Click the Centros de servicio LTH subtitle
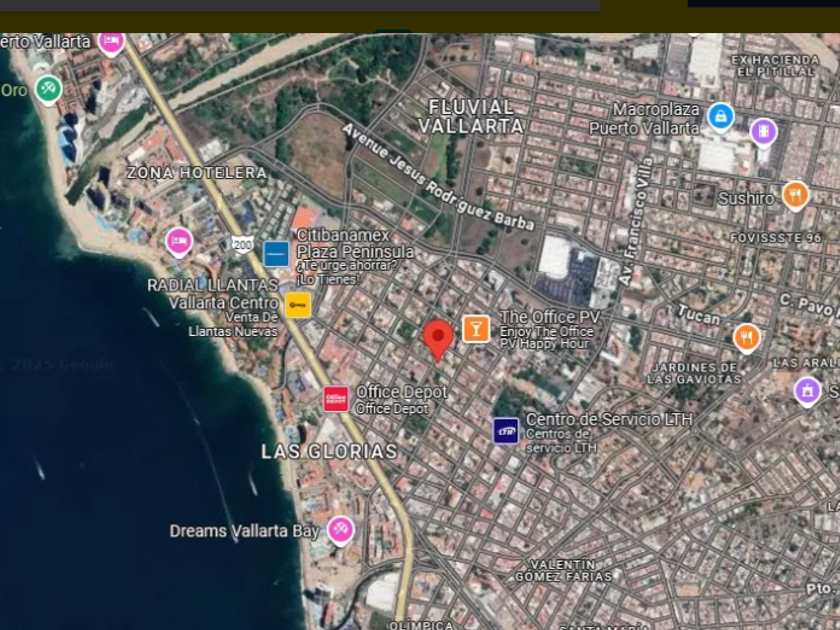 pyautogui.click(x=561, y=441)
